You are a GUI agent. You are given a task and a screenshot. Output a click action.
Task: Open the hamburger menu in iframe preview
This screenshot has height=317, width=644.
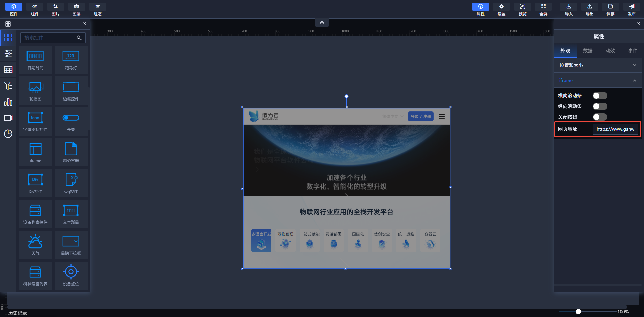(442, 116)
